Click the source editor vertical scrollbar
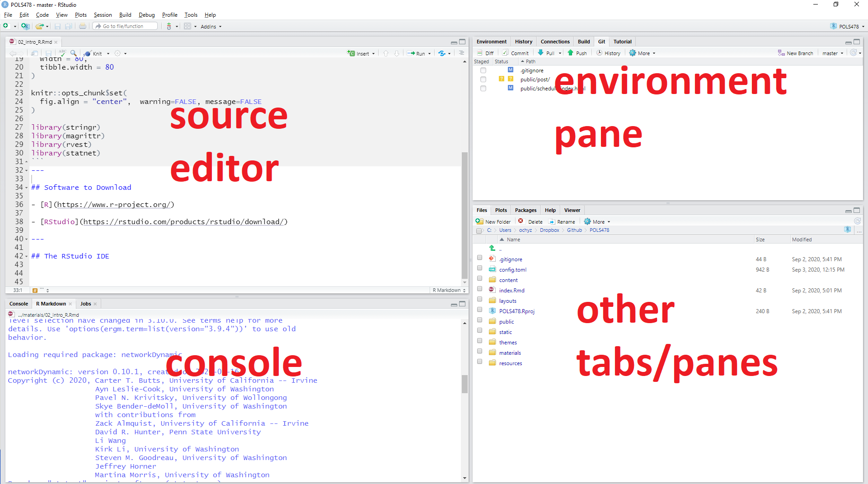Screen dimensions: 868x484 click(464, 215)
